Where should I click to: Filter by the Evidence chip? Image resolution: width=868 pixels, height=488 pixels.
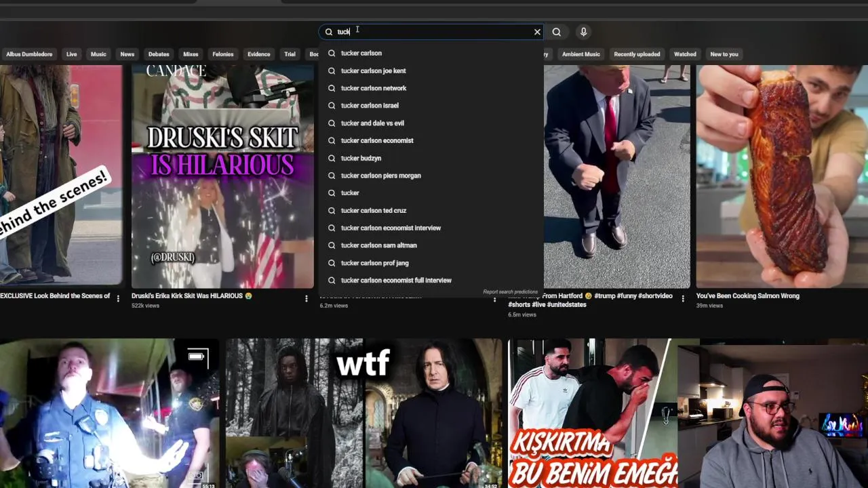258,54
